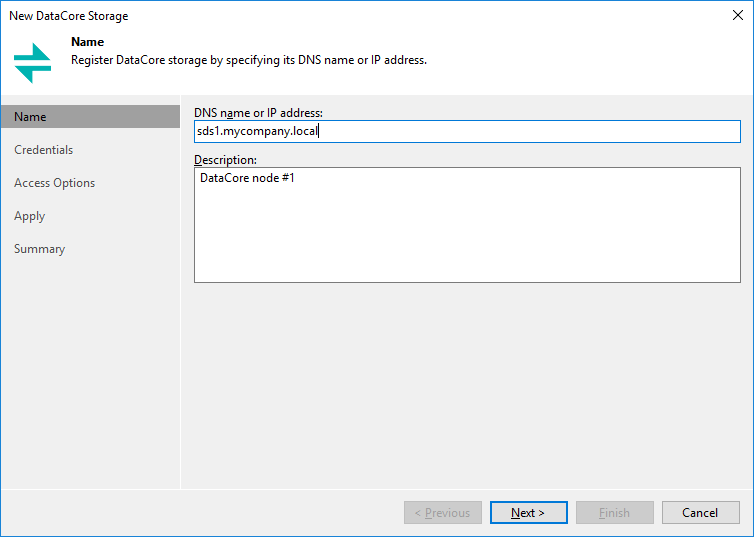754x537 pixels.
Task: Go to the Credentials step
Action: [43, 150]
